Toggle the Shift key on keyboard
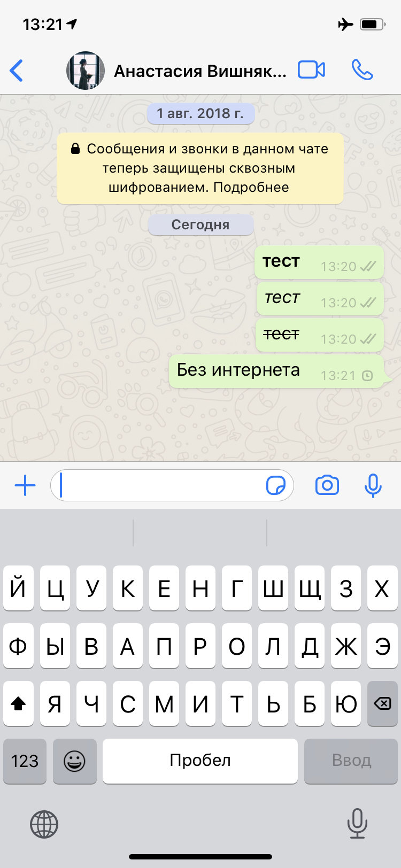The height and width of the screenshot is (868, 401). (x=18, y=703)
